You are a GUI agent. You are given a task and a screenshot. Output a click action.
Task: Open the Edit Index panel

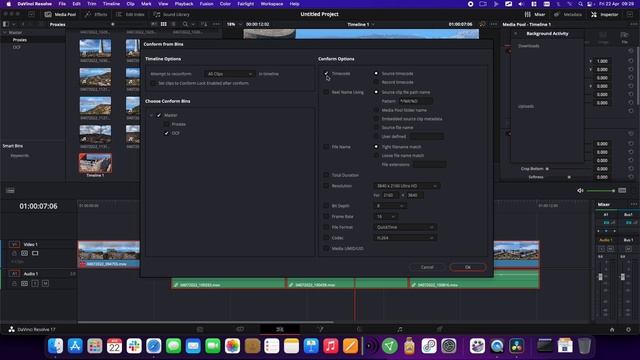(x=131, y=14)
